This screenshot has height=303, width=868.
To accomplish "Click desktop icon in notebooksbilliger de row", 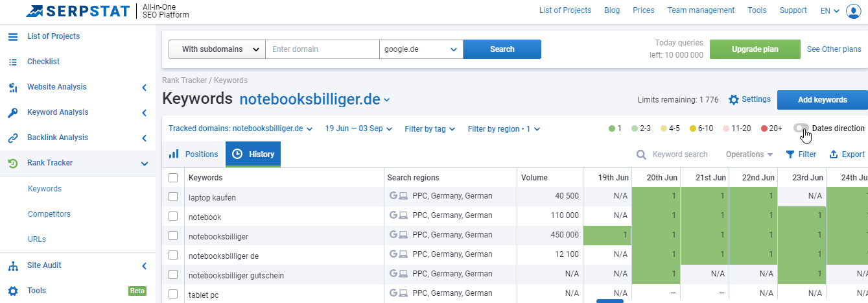I will click(x=403, y=254).
